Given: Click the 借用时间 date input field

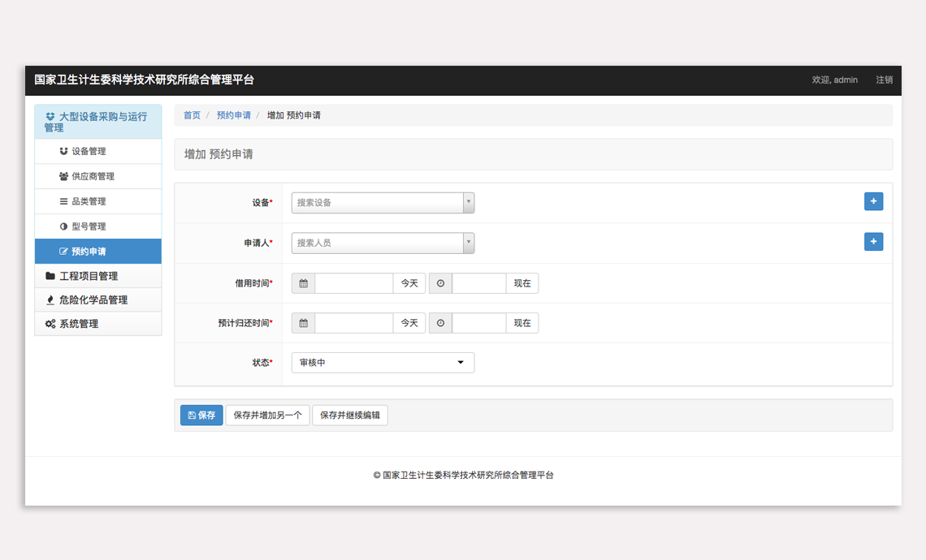Looking at the screenshot, I should pos(353,283).
